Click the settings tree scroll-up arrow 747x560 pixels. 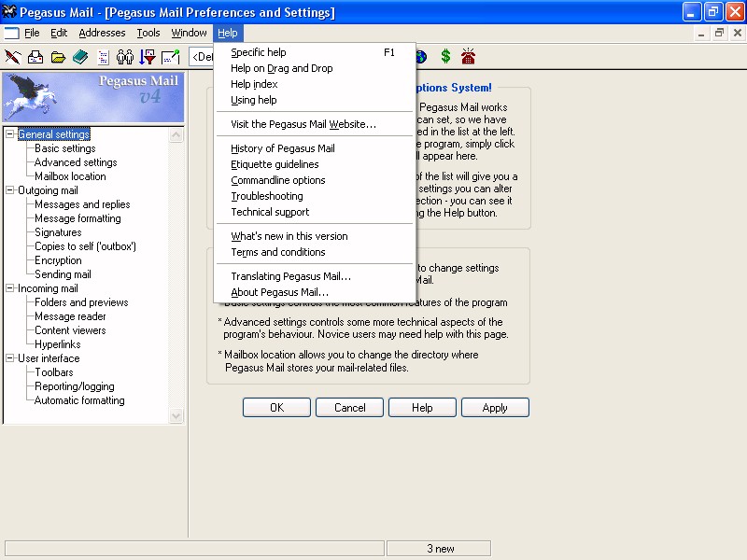coord(176,135)
